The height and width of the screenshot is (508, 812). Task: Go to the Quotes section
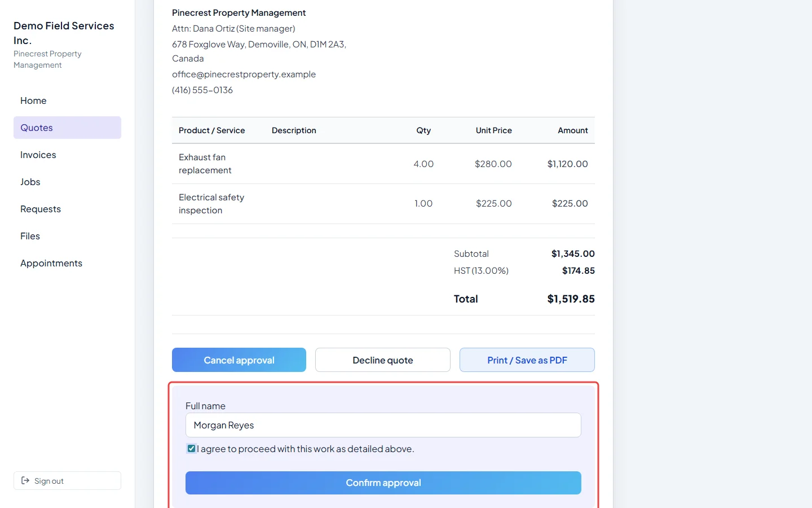(x=67, y=128)
